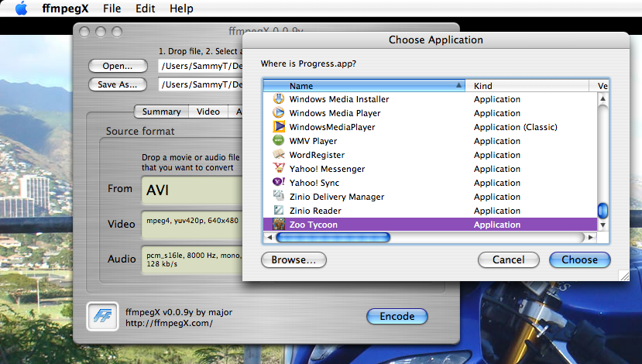The width and height of the screenshot is (642, 364).
Task: Click the AVI source format field
Action: [x=192, y=190]
